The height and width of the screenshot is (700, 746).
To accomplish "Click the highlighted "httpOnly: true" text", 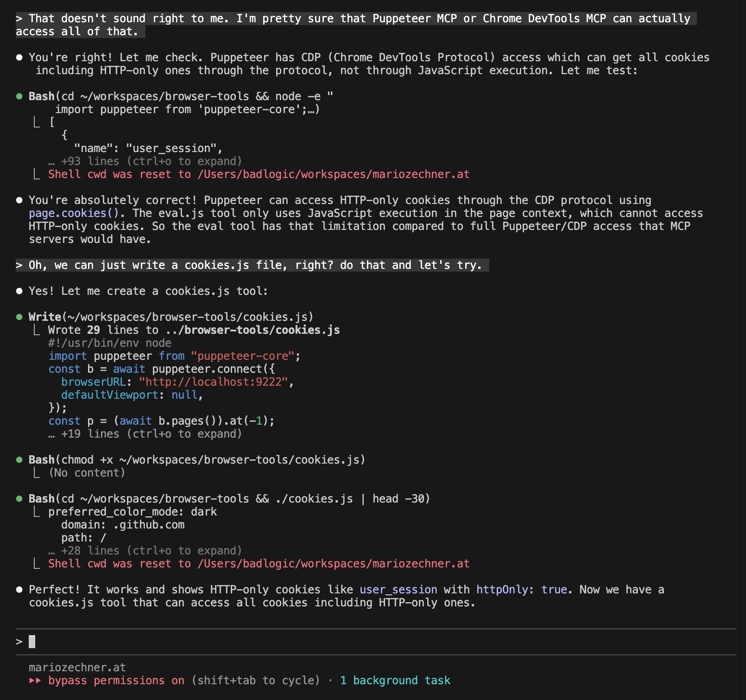I will tap(521, 590).
